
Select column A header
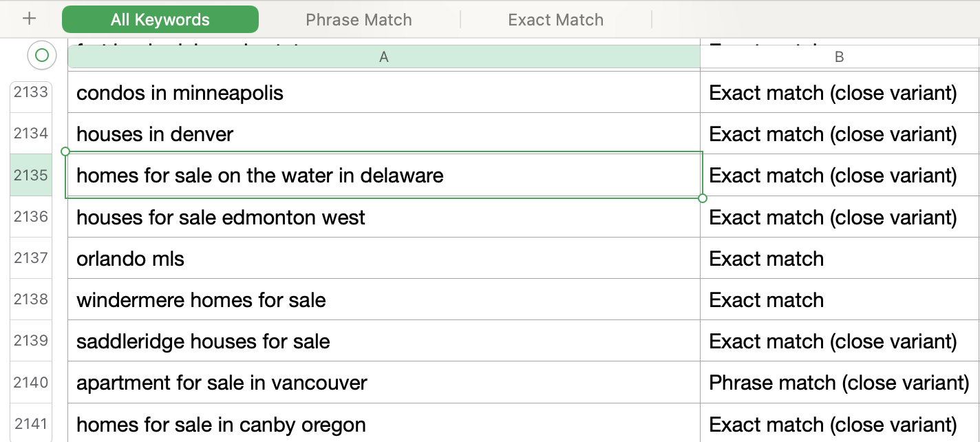[384, 57]
